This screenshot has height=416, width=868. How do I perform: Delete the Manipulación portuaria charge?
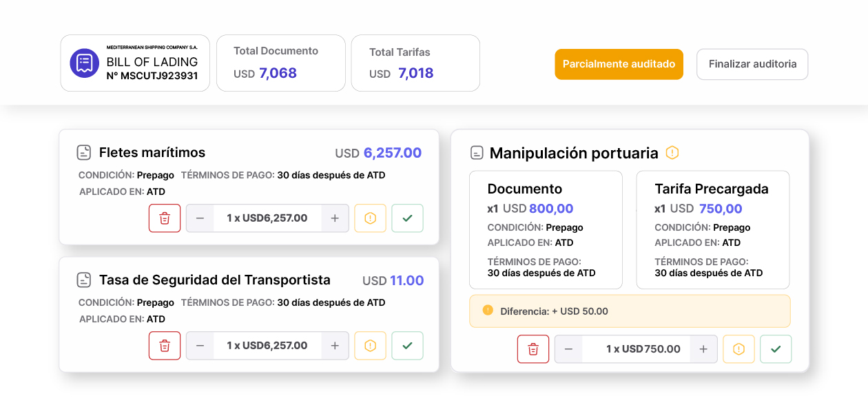tap(533, 349)
